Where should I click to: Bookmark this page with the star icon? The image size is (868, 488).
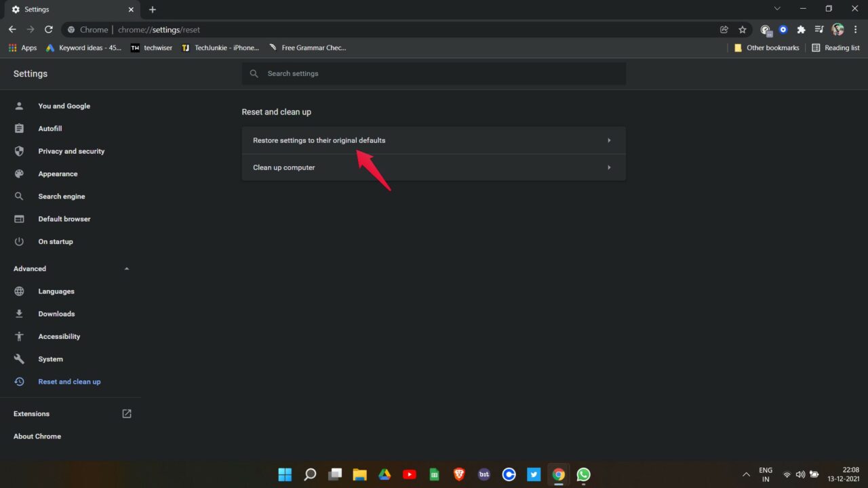[x=743, y=30]
